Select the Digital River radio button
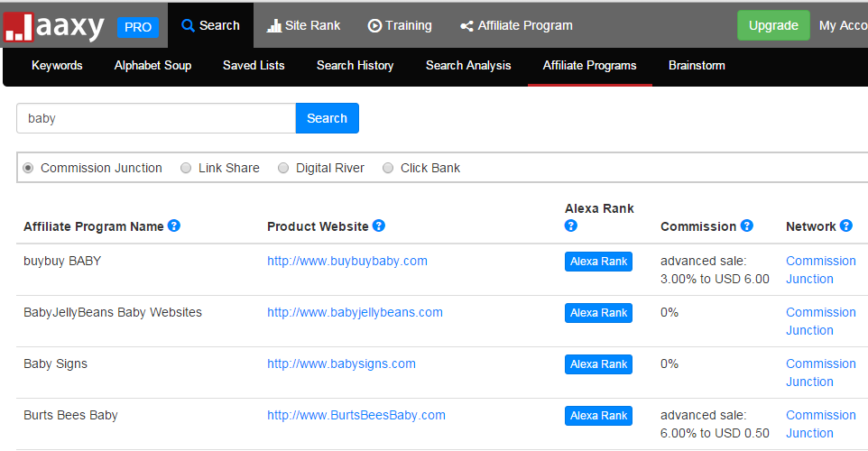The height and width of the screenshot is (451, 868). click(x=283, y=168)
